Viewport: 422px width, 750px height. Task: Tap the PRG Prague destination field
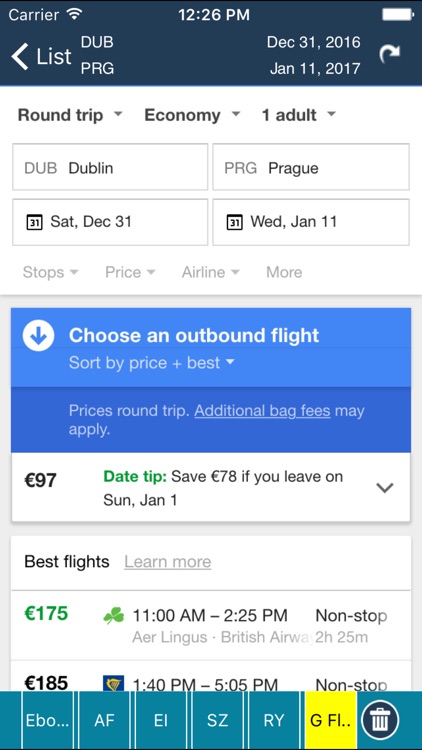coord(311,167)
